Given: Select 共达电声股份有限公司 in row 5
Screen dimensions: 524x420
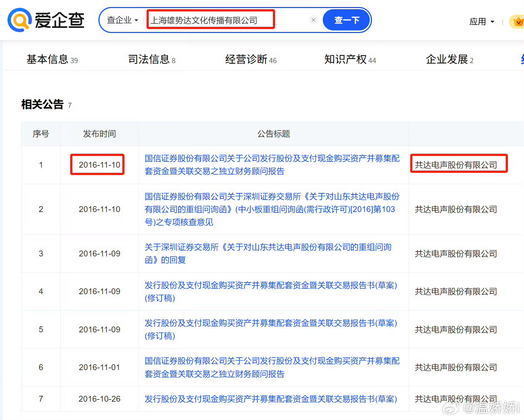Looking at the screenshot, I should tap(456, 329).
